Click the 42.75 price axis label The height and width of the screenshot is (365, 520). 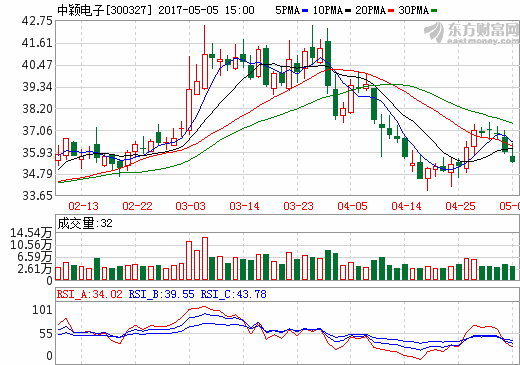(x=37, y=21)
